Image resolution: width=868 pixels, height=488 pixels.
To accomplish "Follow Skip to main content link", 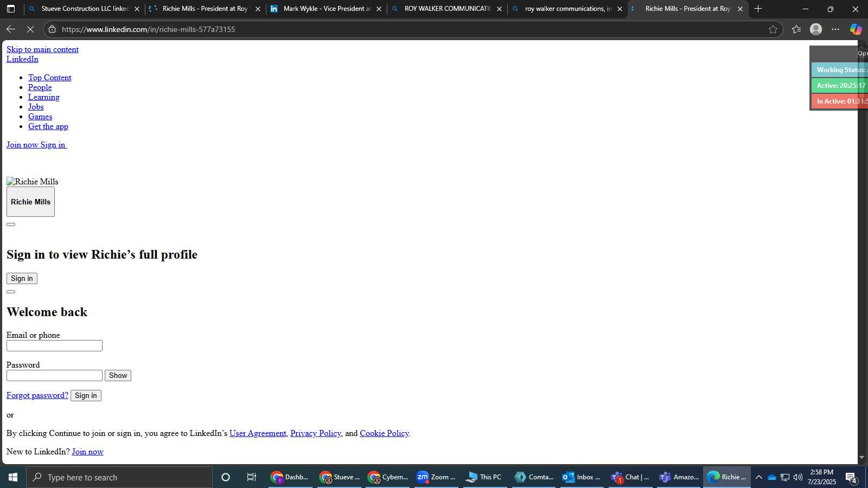I will pos(42,49).
